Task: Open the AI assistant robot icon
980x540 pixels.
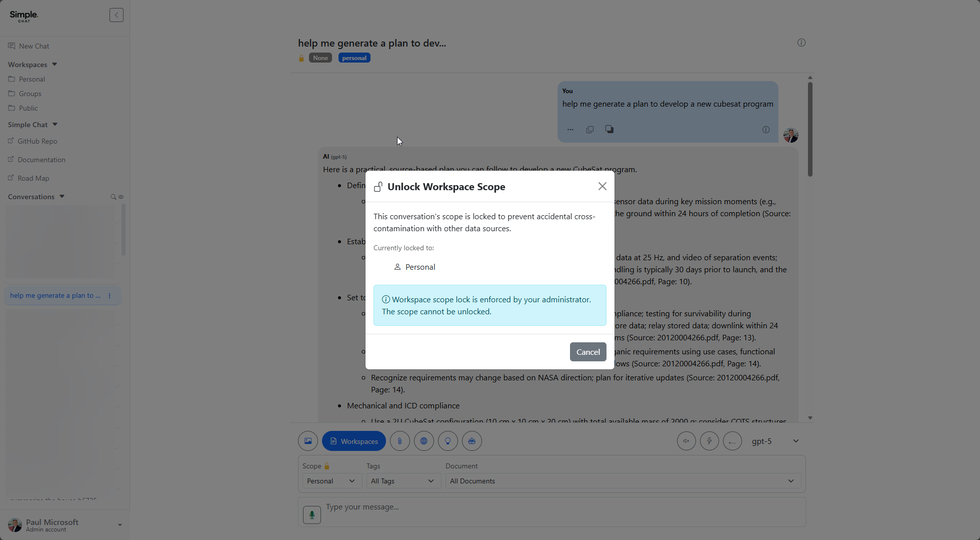Action: (471, 441)
